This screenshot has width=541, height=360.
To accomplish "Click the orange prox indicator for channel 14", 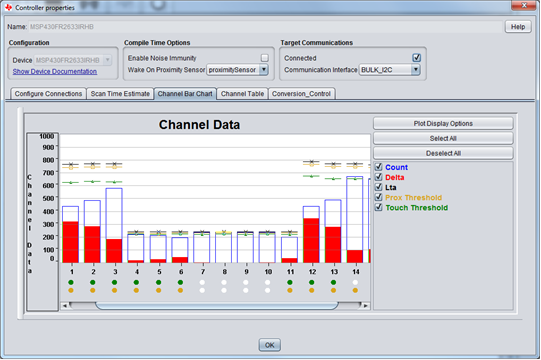I will (x=355, y=290).
